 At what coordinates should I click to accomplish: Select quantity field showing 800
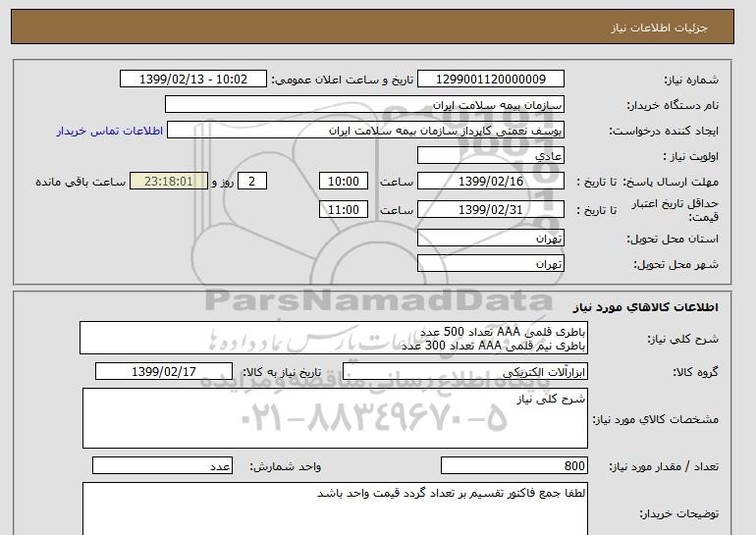point(513,466)
